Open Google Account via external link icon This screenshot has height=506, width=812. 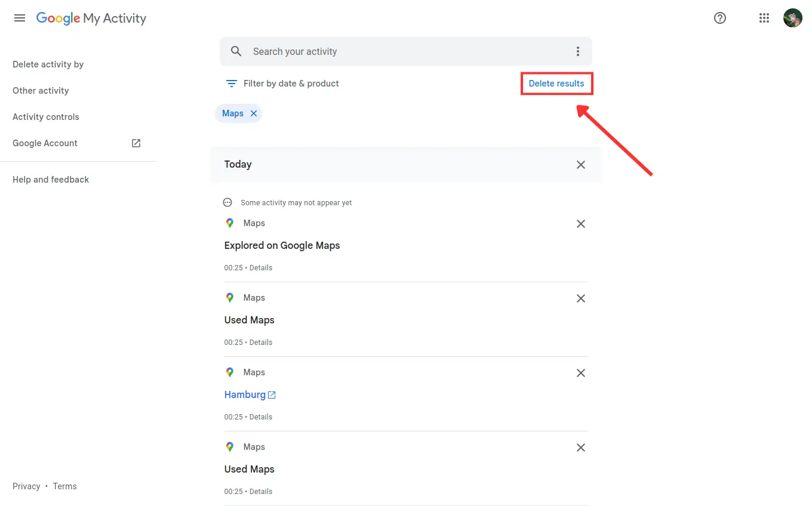(136, 143)
